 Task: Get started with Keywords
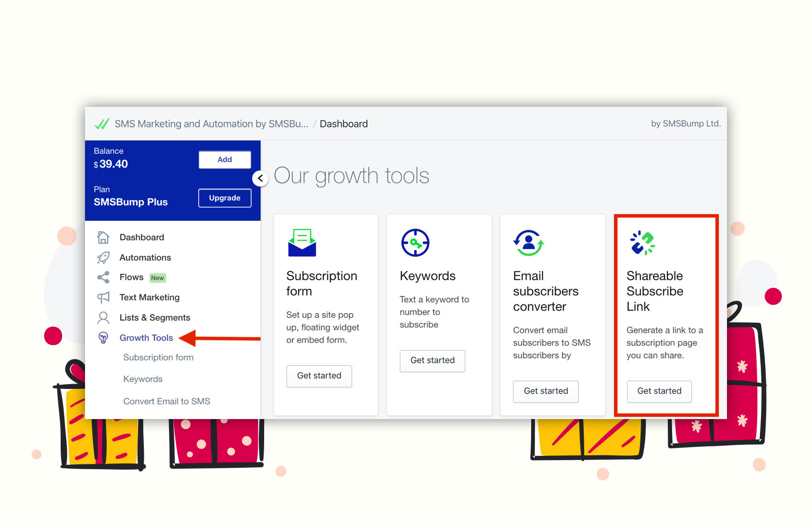[x=432, y=361]
